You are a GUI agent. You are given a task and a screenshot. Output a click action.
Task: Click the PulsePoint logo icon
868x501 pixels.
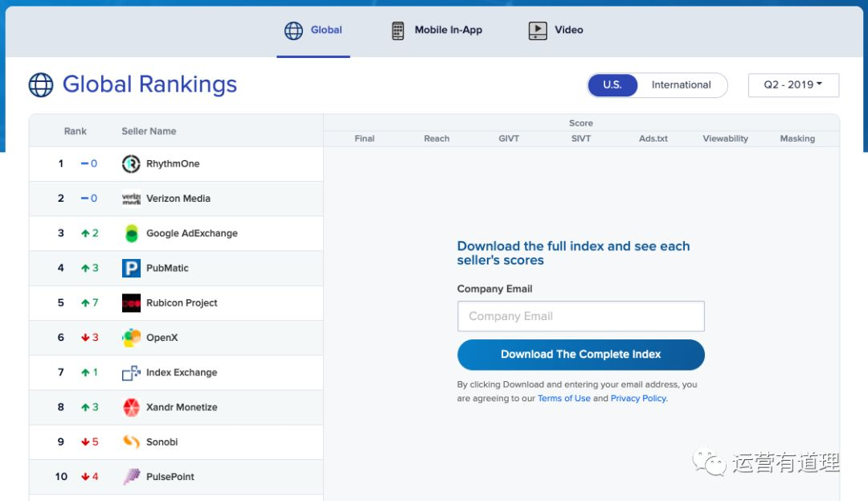click(131, 477)
